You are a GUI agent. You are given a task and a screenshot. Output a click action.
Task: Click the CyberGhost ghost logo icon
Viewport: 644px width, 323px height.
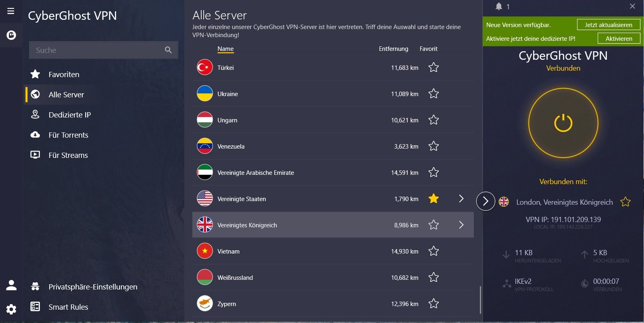click(x=11, y=36)
